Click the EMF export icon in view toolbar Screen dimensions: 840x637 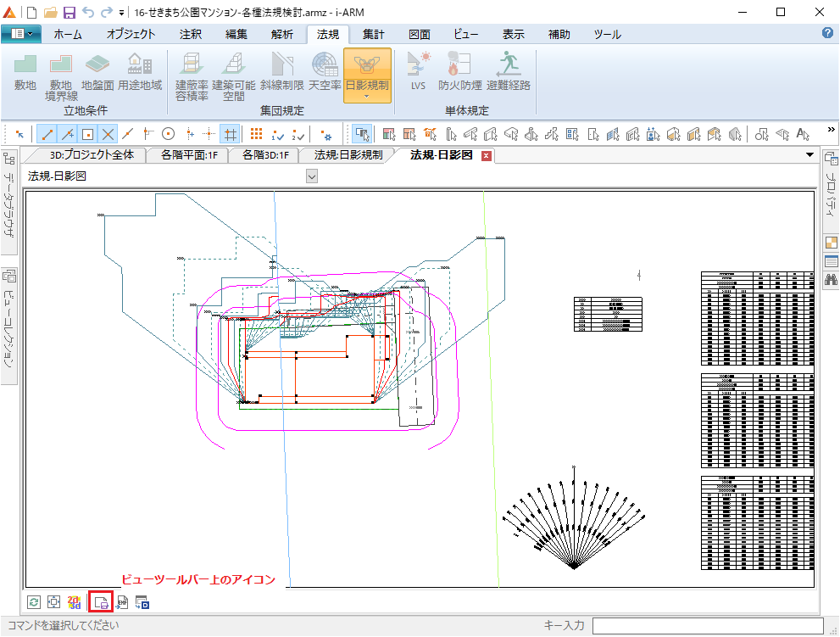122,603
